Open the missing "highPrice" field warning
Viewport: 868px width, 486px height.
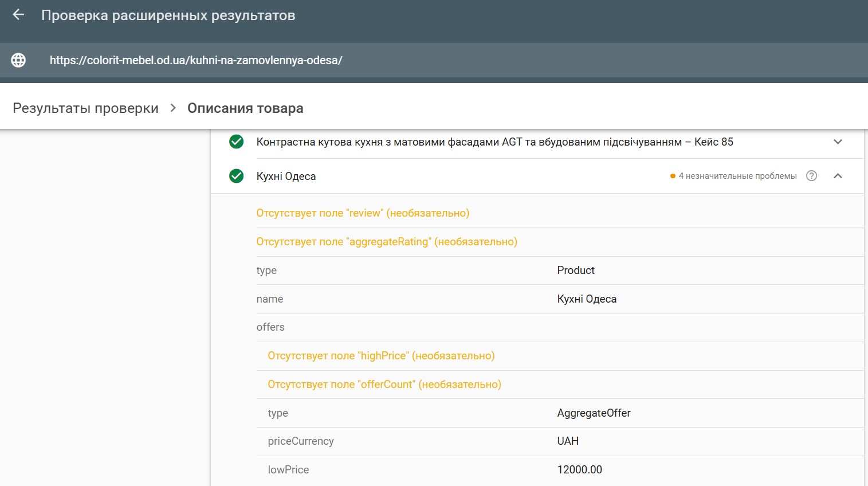click(381, 356)
